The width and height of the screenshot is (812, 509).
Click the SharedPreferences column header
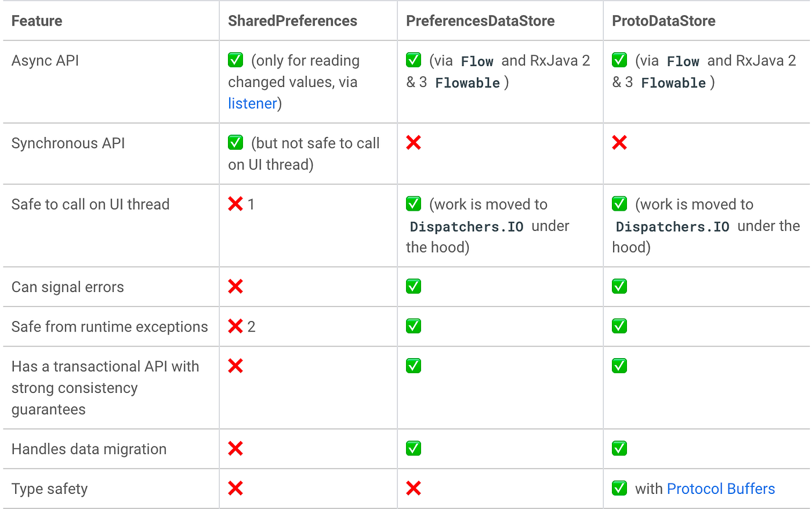[x=292, y=21]
